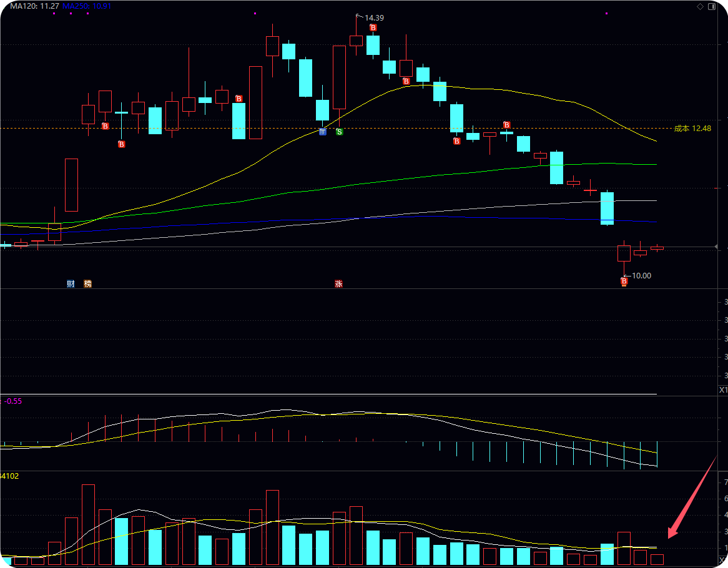Toggle the side panel layout icon

click(x=712, y=6)
